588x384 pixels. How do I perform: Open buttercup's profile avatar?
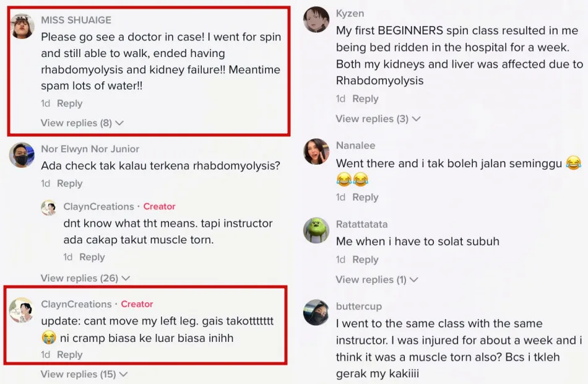click(x=316, y=312)
